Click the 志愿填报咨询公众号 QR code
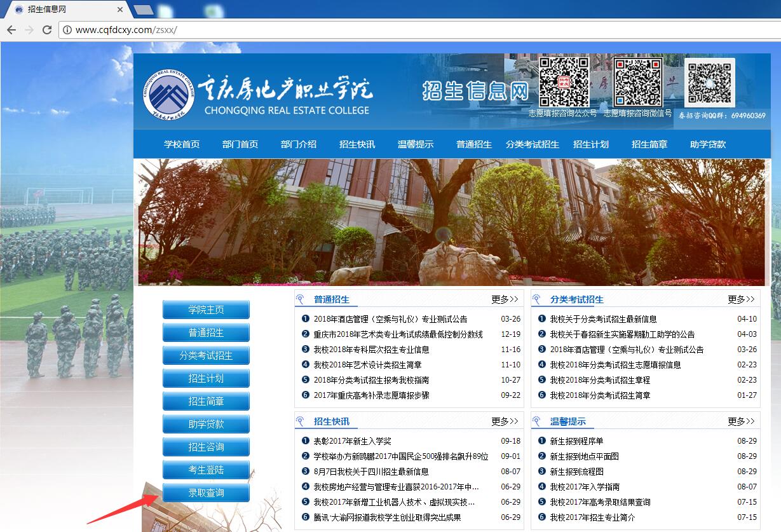 564,83
